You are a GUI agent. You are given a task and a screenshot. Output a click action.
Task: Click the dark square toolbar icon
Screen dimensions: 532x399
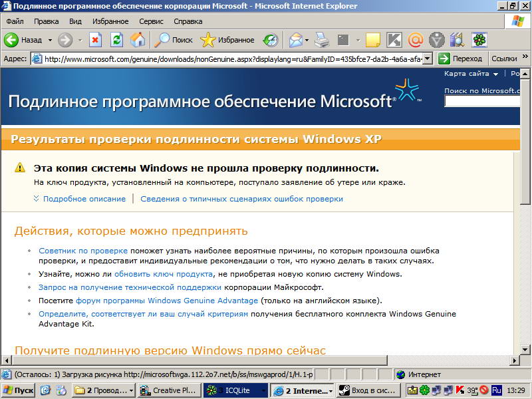pyautogui.click(x=343, y=40)
